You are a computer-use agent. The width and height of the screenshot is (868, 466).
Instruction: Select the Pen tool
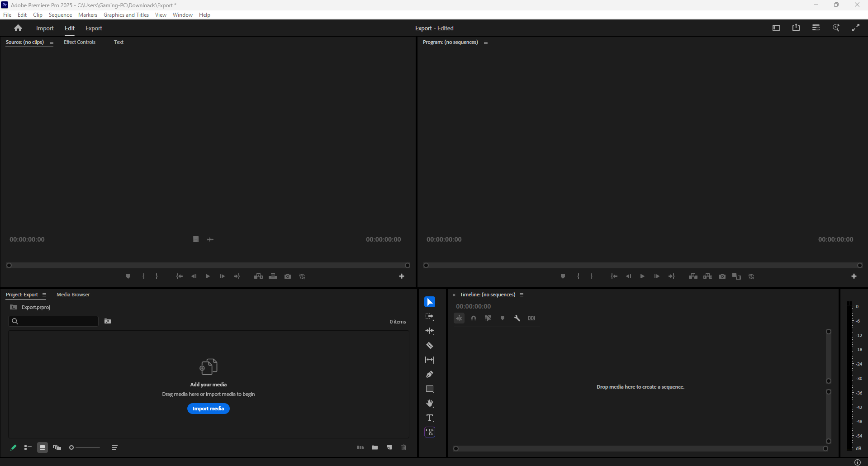pyautogui.click(x=429, y=375)
